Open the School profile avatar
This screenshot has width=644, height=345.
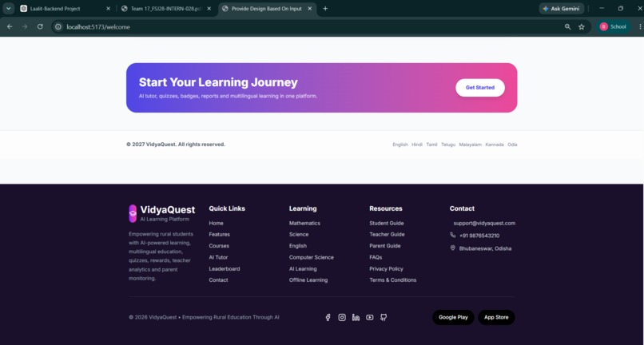(603, 26)
